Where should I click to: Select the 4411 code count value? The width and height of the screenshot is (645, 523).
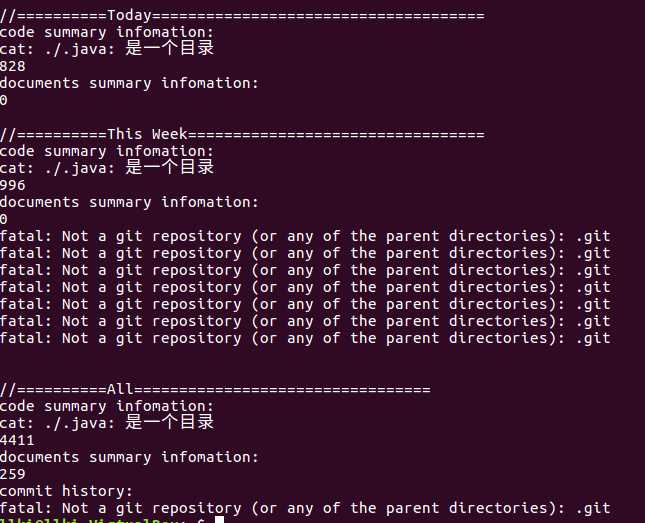click(x=17, y=440)
